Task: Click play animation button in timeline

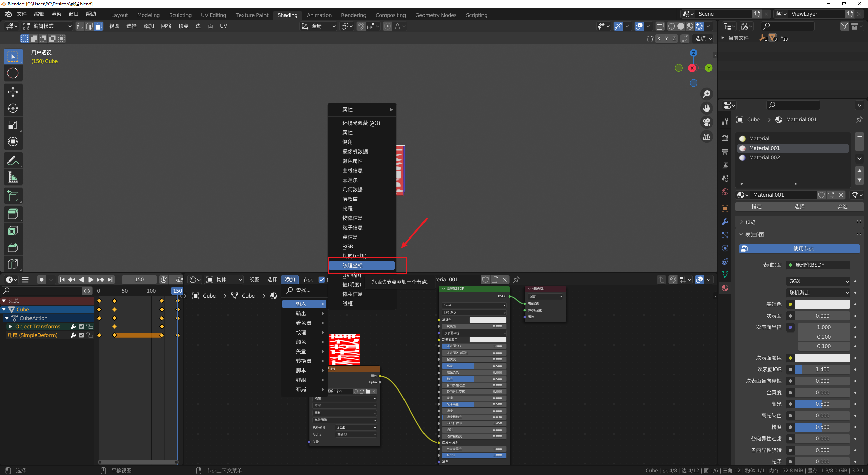Action: point(91,280)
